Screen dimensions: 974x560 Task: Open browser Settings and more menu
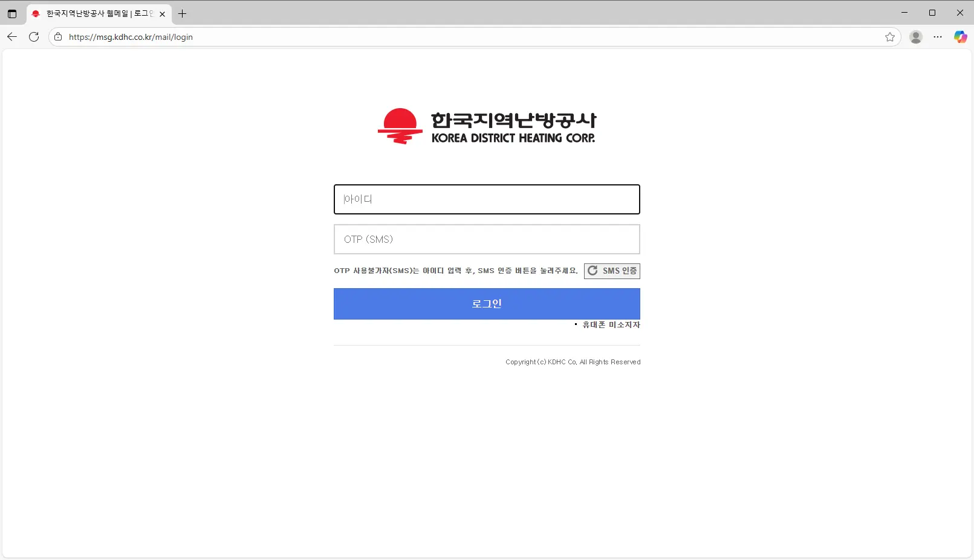pyautogui.click(x=937, y=37)
